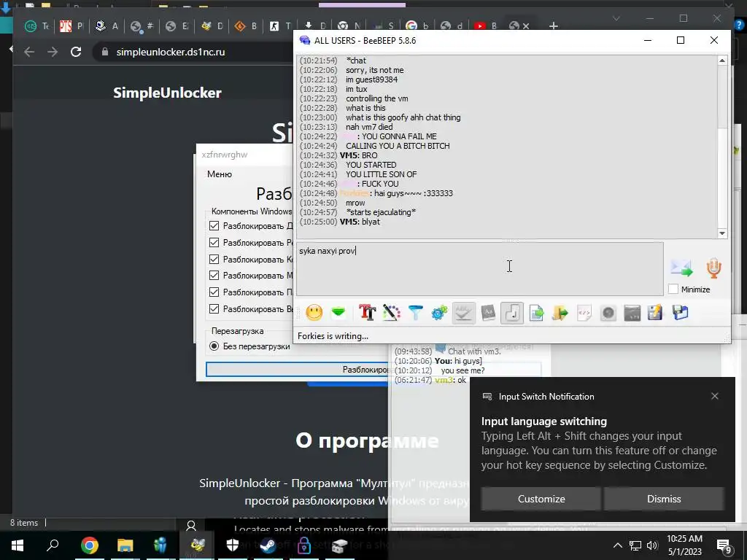Go back in the Chrome browser

pos(29,52)
